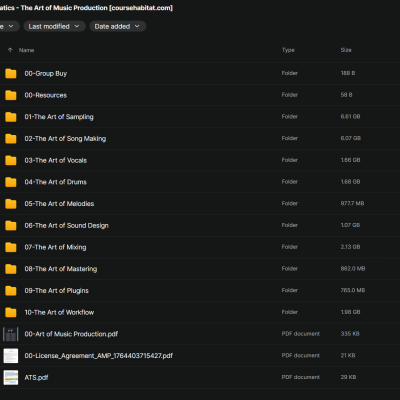400x400 pixels.
Task: Open the 00-Group Buy folder icon
Action: pyautogui.click(x=11, y=73)
